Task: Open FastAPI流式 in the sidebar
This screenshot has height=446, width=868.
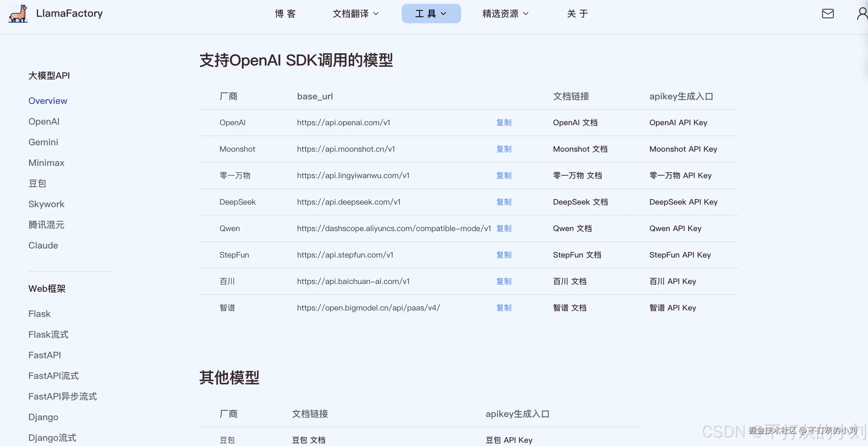Action: pyautogui.click(x=54, y=376)
